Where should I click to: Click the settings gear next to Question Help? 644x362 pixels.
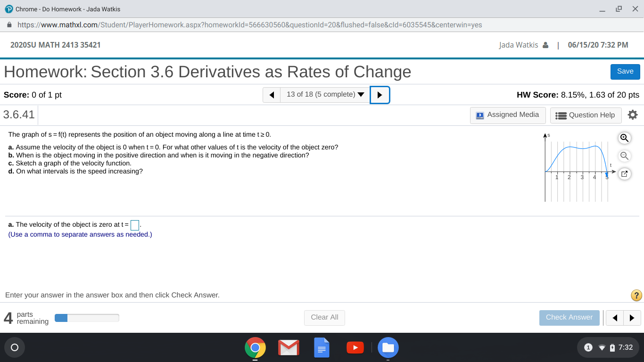point(632,115)
